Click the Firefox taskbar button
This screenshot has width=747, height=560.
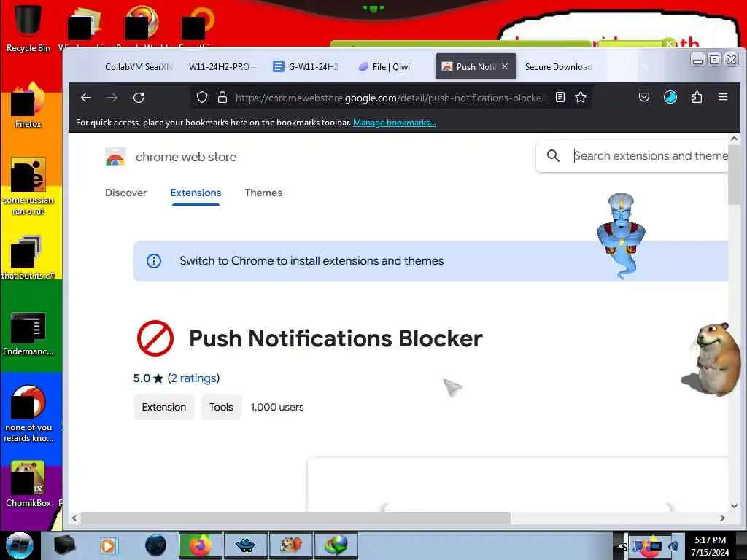(x=200, y=545)
